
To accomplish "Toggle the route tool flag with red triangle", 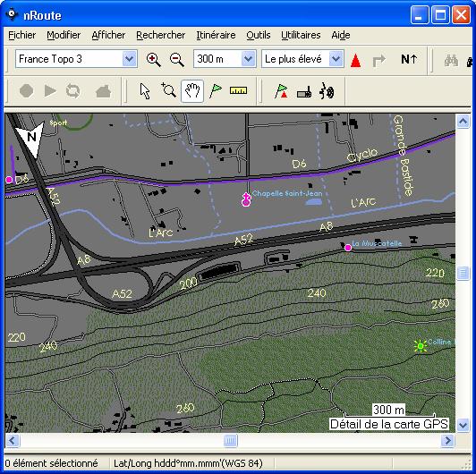I will (281, 91).
